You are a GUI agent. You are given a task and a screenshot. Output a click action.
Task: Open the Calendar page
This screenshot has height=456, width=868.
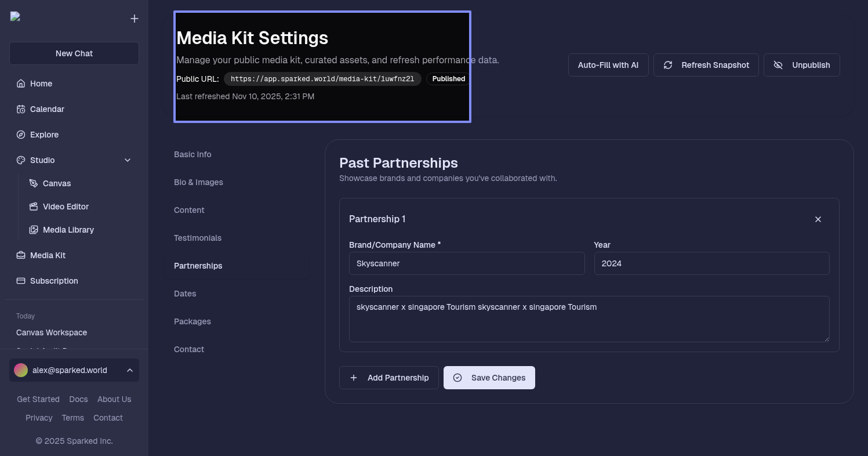[47, 109]
